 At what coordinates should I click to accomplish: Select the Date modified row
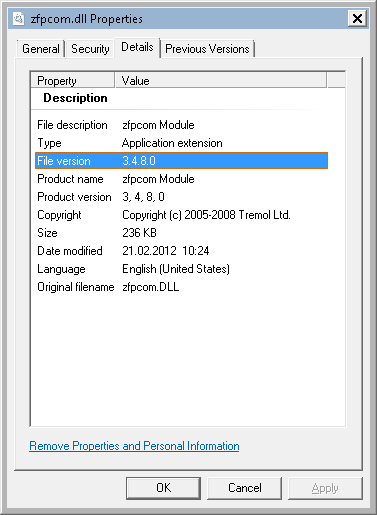coord(181,251)
